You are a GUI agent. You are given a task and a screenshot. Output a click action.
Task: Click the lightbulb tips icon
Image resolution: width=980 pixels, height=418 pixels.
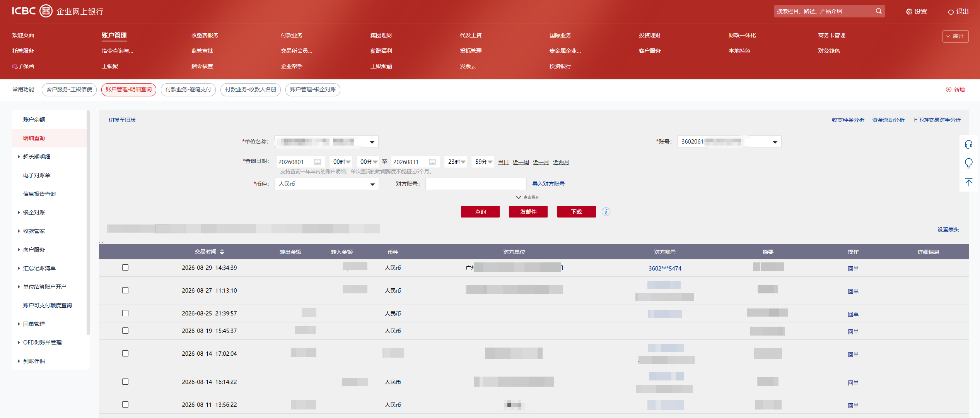(969, 163)
